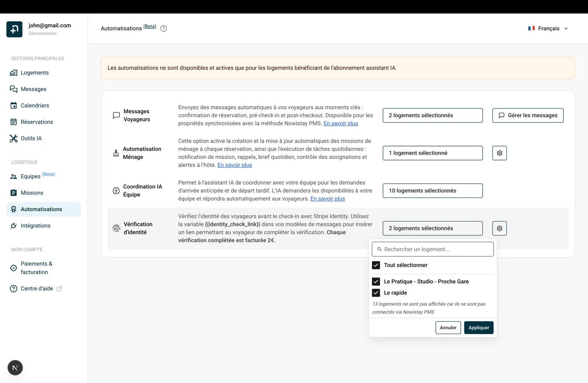This screenshot has width=588, height=383.
Task: Open the Calendriers section
Action: [44, 106]
